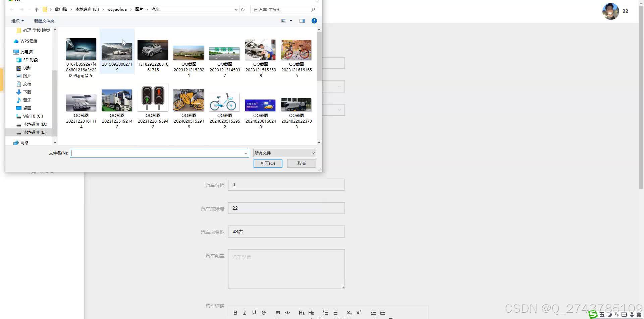
Task: Click 新建文件夹 in the toolbar
Action: pyautogui.click(x=44, y=21)
